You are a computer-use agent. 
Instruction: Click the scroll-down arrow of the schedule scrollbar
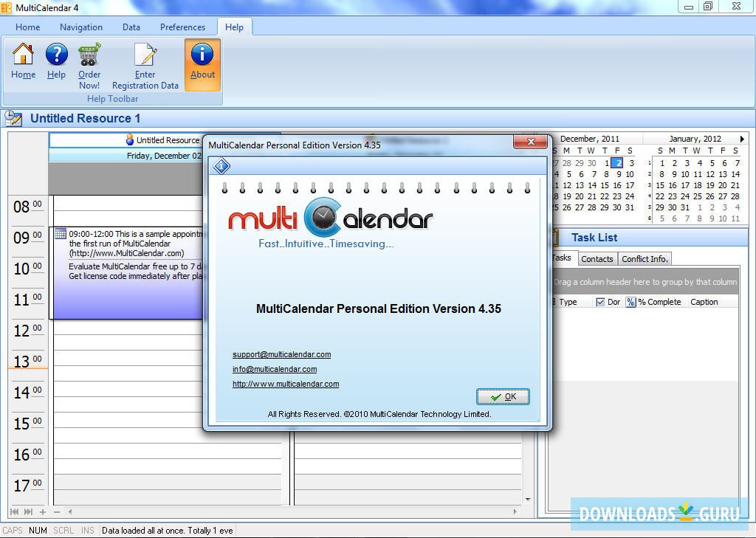click(x=528, y=499)
